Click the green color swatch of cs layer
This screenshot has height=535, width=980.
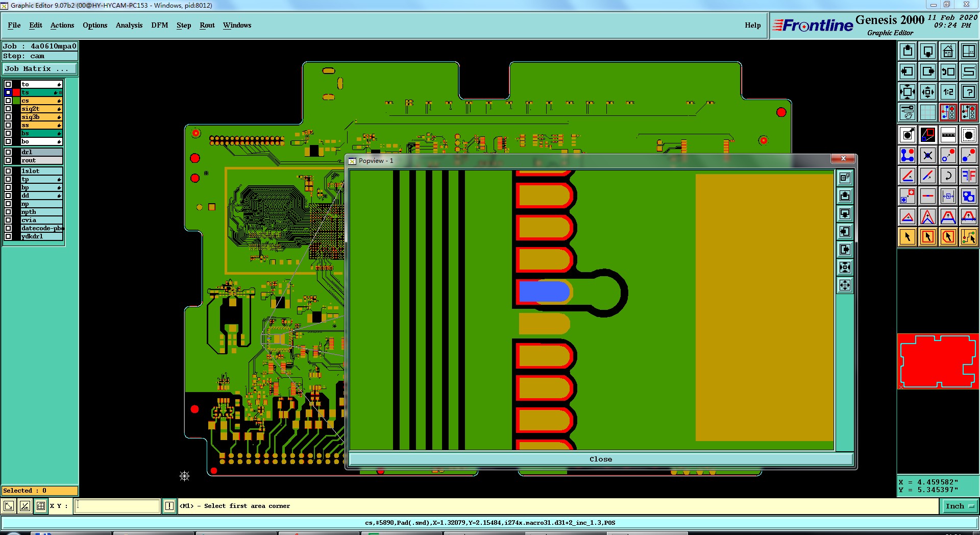16,101
